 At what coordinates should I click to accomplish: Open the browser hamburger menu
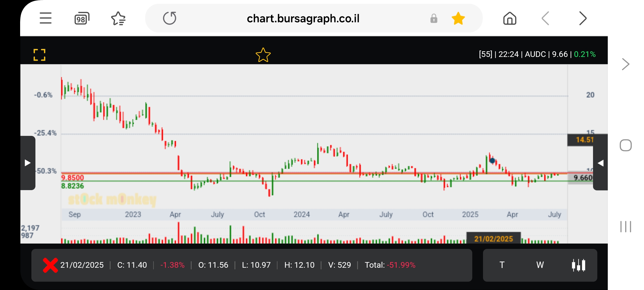(x=46, y=18)
